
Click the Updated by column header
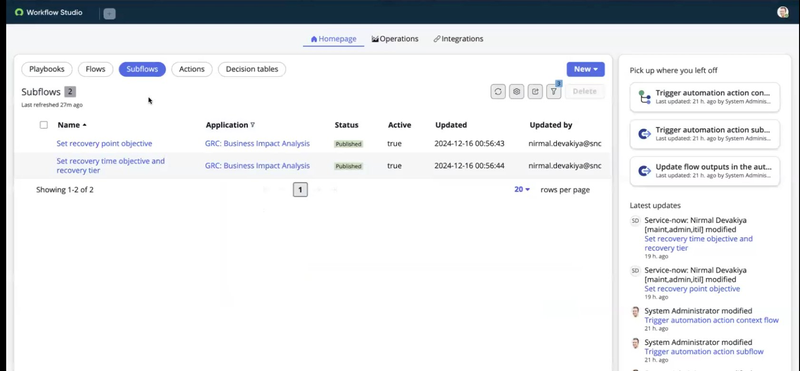tap(551, 125)
